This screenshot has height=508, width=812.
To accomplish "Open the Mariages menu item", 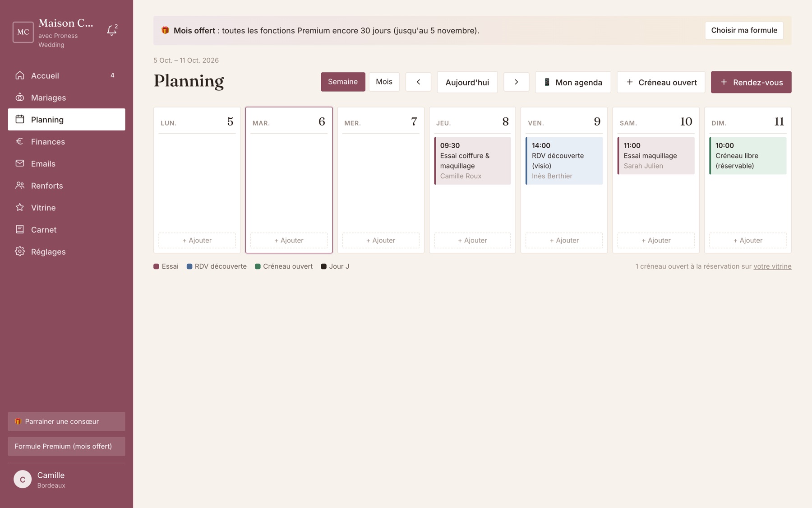I will (x=67, y=98).
